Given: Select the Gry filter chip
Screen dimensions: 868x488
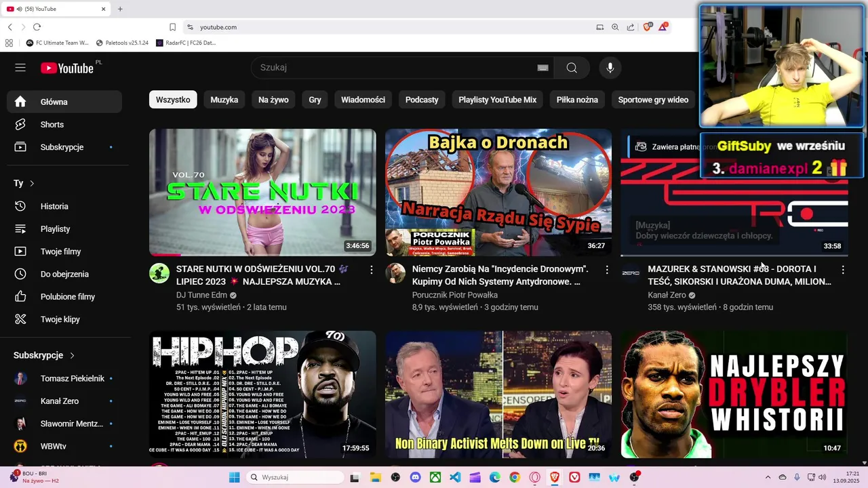Looking at the screenshot, I should click(315, 100).
